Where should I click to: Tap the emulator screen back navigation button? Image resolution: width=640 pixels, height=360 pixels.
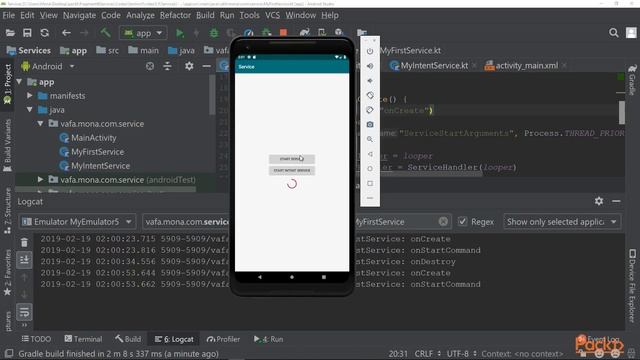(260, 277)
